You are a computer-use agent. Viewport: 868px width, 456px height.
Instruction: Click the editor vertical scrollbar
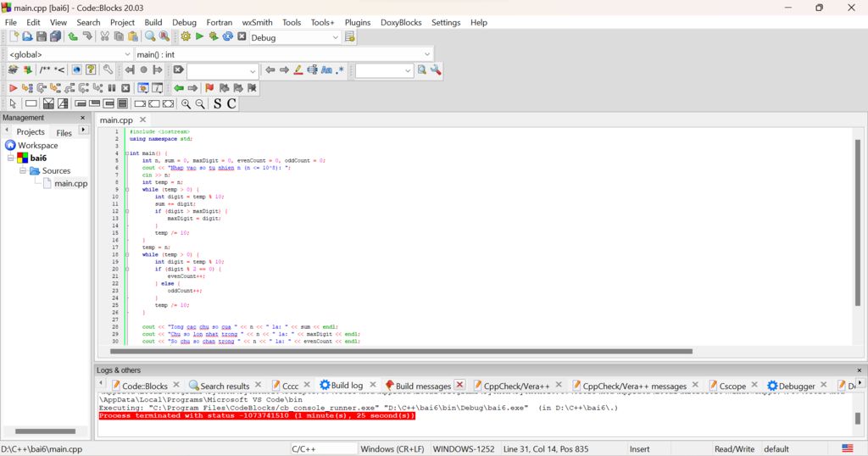(x=858, y=223)
